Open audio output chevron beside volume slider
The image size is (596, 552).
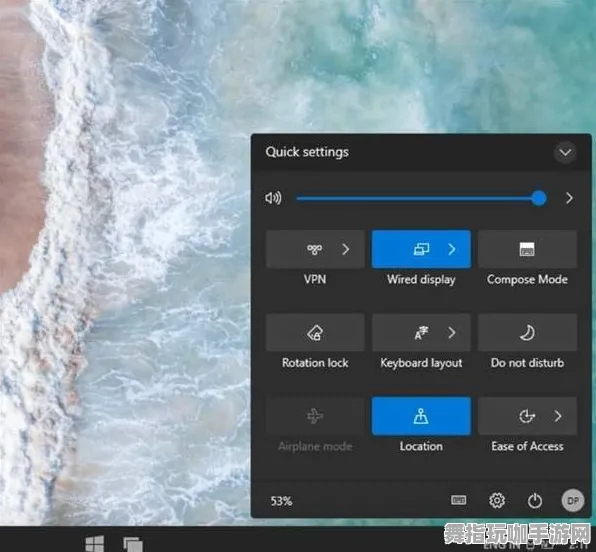[x=569, y=198]
